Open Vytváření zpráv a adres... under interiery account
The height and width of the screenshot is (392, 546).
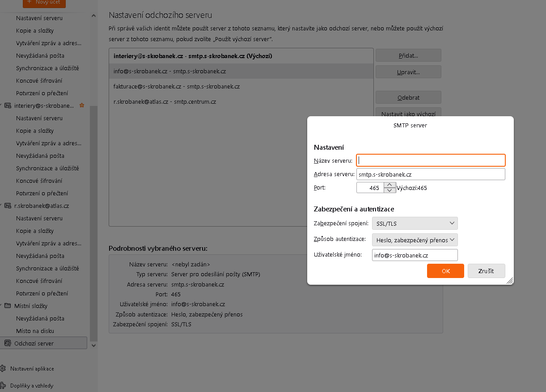pos(49,143)
